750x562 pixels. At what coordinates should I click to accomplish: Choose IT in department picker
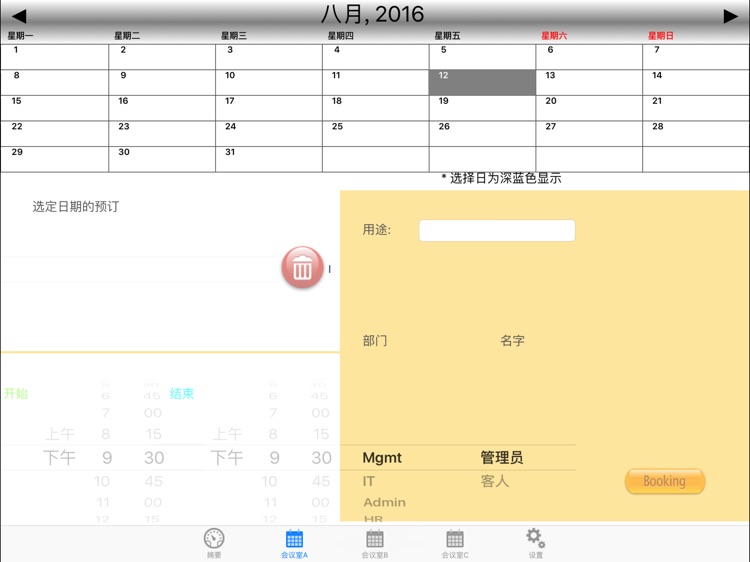coord(369,481)
